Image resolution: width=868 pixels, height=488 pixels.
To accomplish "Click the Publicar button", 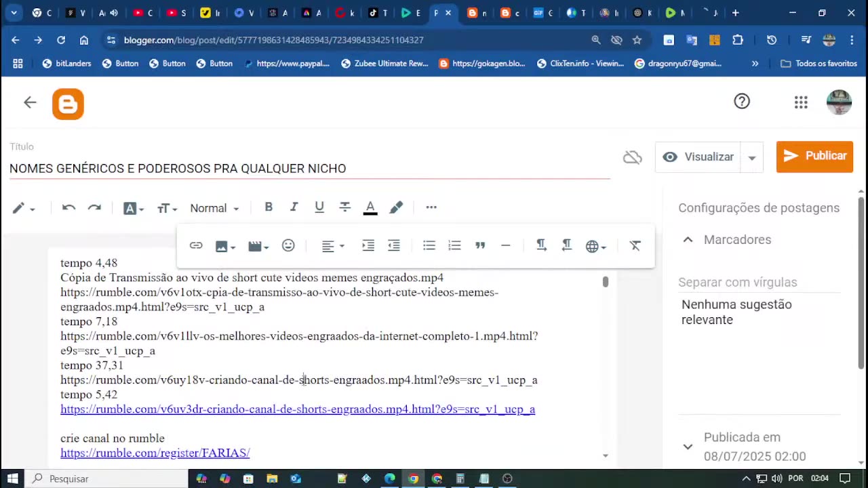I will point(814,157).
